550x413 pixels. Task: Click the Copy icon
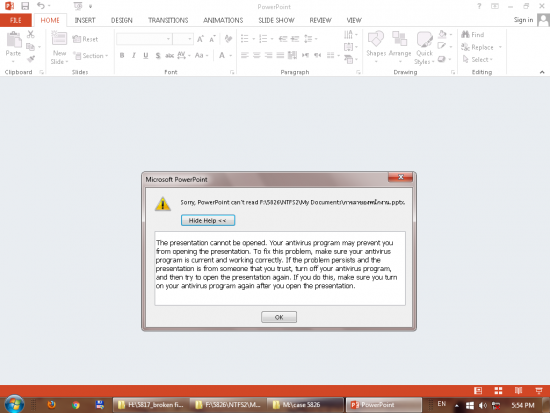click(x=31, y=47)
